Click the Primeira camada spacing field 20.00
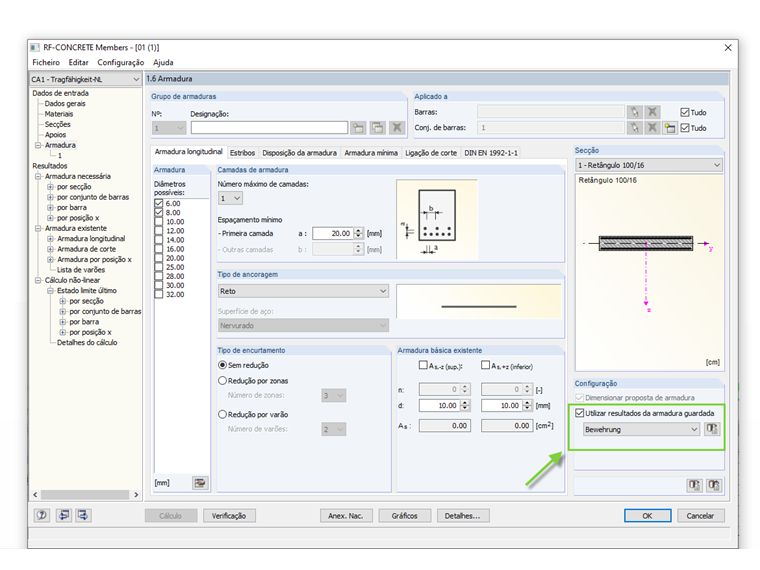The width and height of the screenshot is (760, 570). [x=333, y=234]
